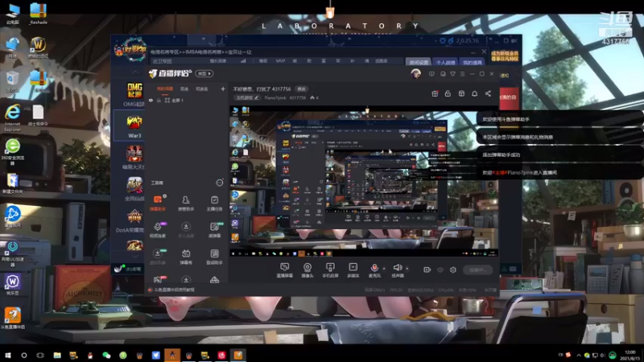Image resolution: width=644 pixels, height=362 pixels.
Task: Switch to the third scene tab
Action: [x=201, y=88]
